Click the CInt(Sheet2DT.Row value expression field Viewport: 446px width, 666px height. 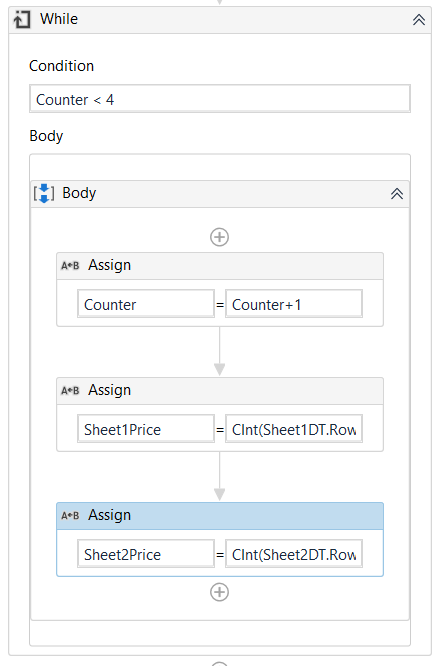click(x=294, y=553)
